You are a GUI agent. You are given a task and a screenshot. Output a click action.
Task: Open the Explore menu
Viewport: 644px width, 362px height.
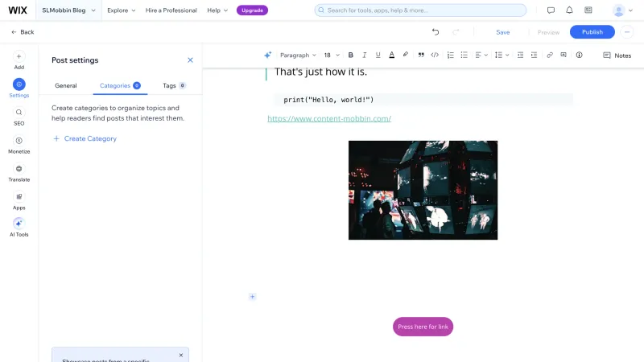pos(122,10)
